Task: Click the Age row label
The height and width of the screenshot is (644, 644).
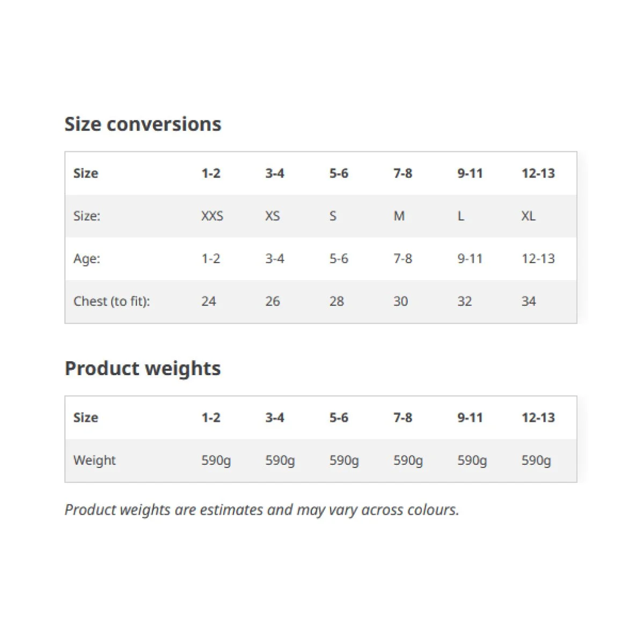Action: tap(87, 259)
